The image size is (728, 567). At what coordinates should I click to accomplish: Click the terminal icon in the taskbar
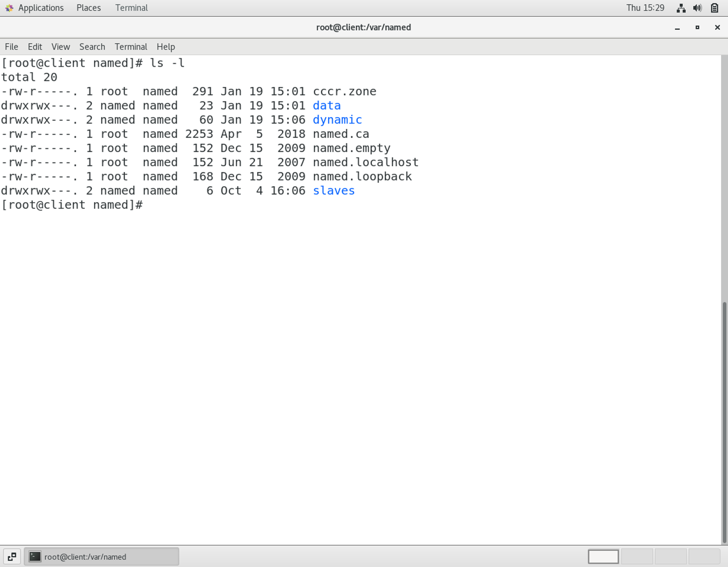[x=35, y=556]
